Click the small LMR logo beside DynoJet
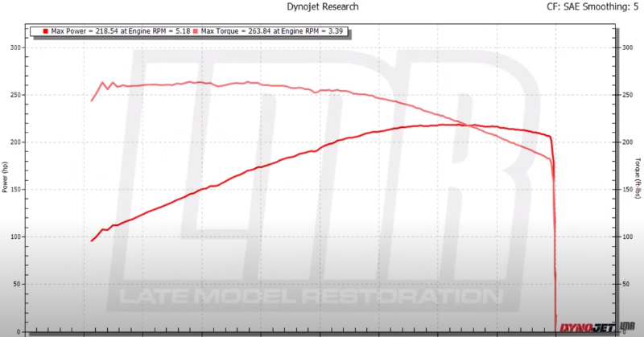Image resolution: width=644 pixels, height=337 pixels. (627, 327)
